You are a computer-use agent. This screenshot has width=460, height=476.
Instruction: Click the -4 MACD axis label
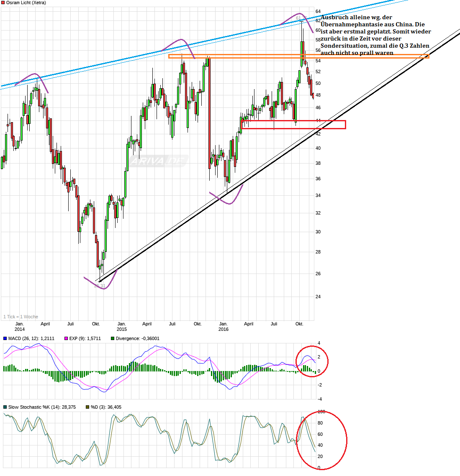pos(319,399)
